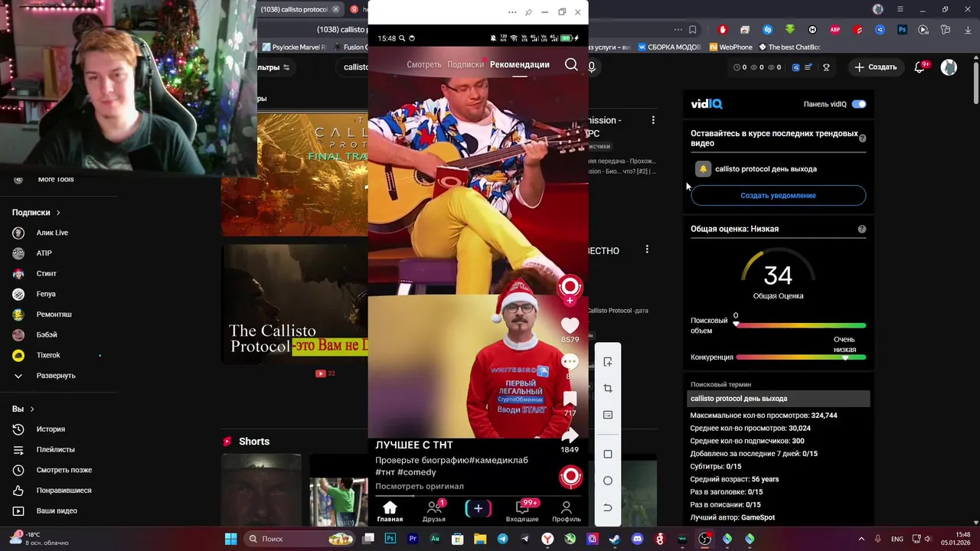
Task: Open options menu for second video result
Action: pyautogui.click(x=647, y=249)
